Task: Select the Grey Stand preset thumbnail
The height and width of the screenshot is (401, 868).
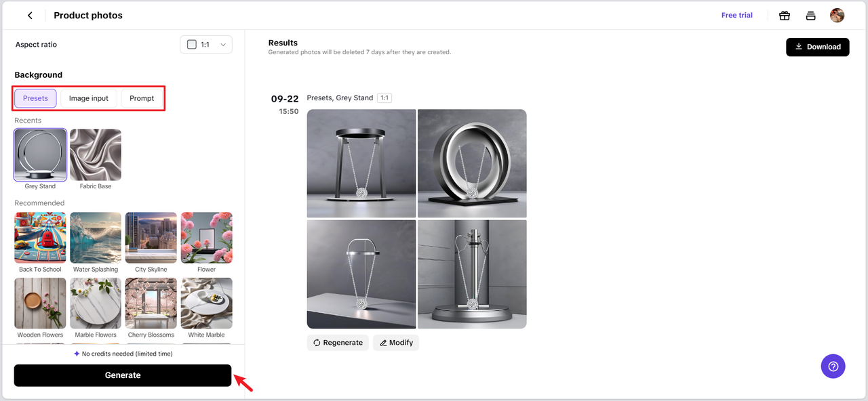Action: pyautogui.click(x=41, y=155)
